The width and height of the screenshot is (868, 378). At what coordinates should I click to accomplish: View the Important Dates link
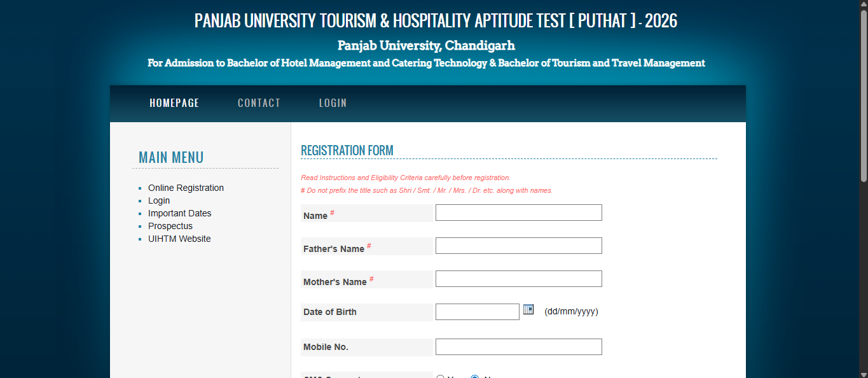179,213
